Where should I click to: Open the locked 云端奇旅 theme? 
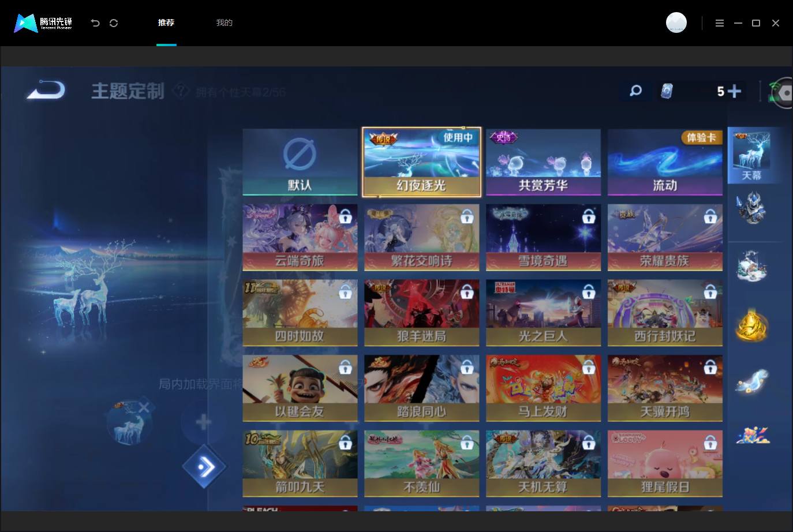tap(300, 237)
